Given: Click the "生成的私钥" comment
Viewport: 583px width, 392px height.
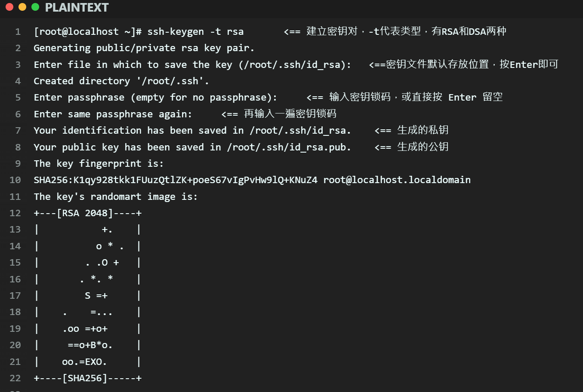Looking at the screenshot, I should (423, 130).
